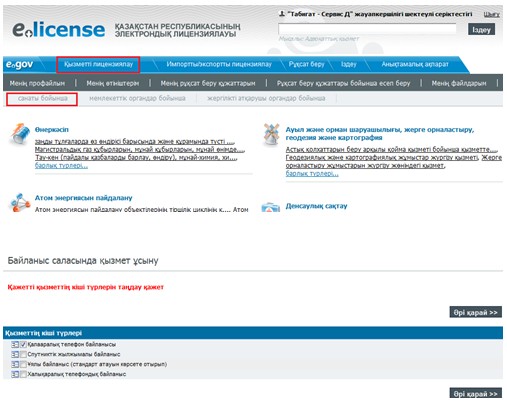Open барлық түрлері link under Өнеркәсіп
The width and height of the screenshot is (507, 404).
point(61,165)
